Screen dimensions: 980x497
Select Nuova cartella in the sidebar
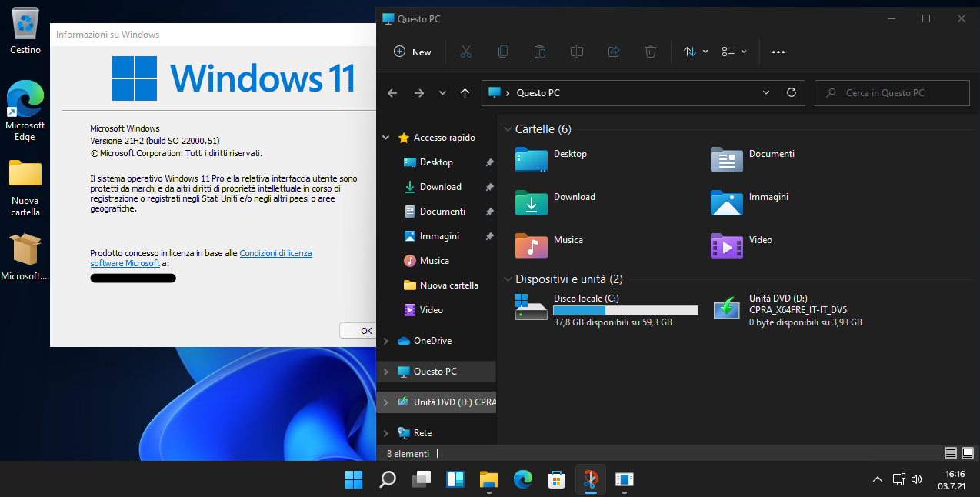pyautogui.click(x=449, y=285)
